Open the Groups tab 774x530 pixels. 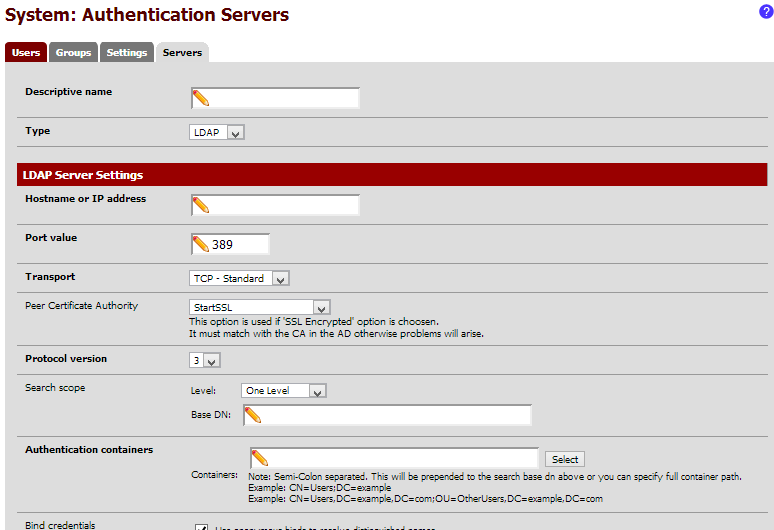73,52
